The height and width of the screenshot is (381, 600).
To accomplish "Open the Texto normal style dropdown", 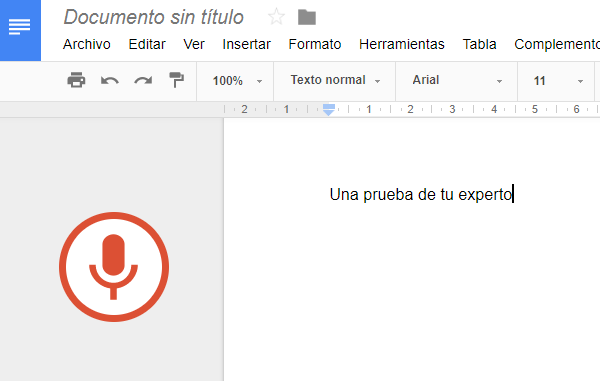I will click(x=335, y=80).
